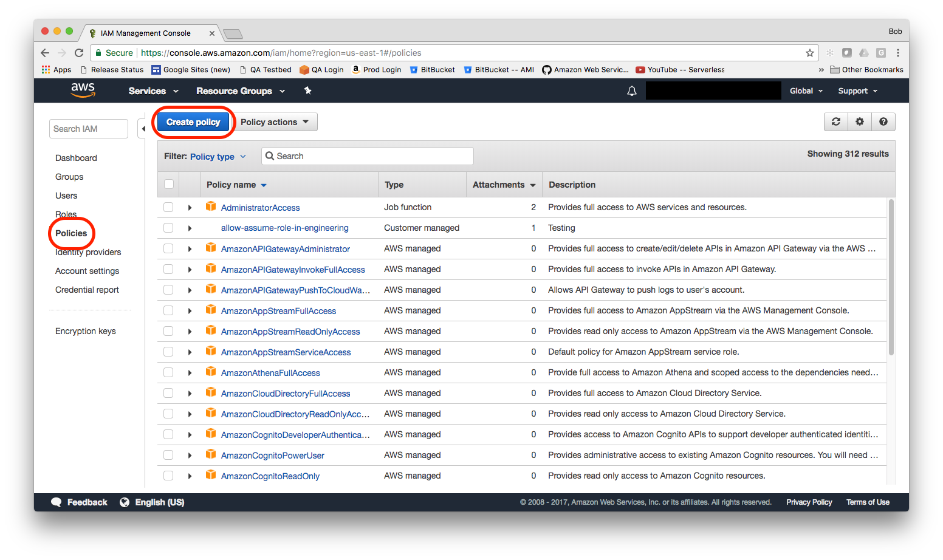The width and height of the screenshot is (943, 560).
Task: Collapse the IAM sidebar with the arrow handle
Action: point(143,129)
